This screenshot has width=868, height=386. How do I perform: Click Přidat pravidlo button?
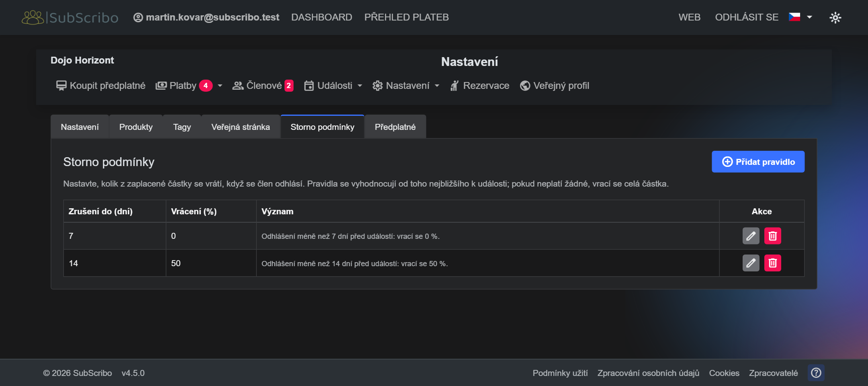coord(758,162)
